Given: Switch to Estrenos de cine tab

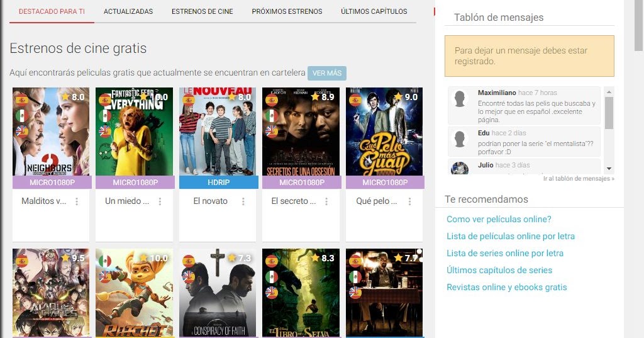Looking at the screenshot, I should (x=202, y=11).
